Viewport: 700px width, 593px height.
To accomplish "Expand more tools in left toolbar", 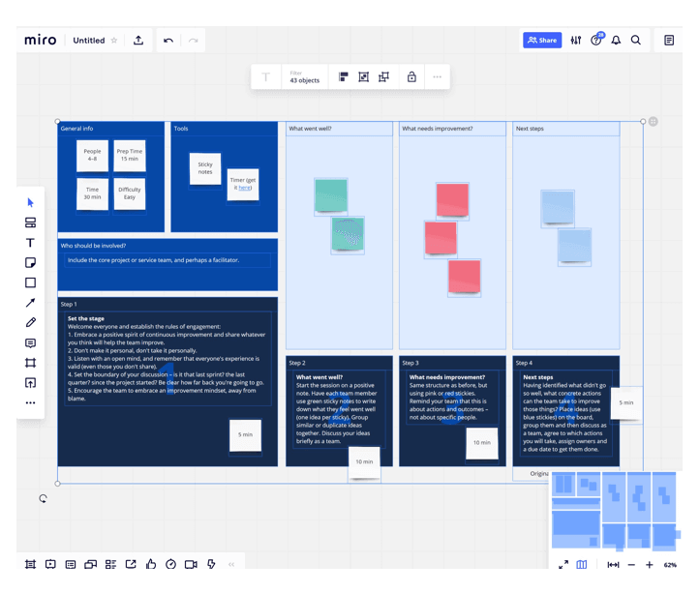I will pos(30,403).
